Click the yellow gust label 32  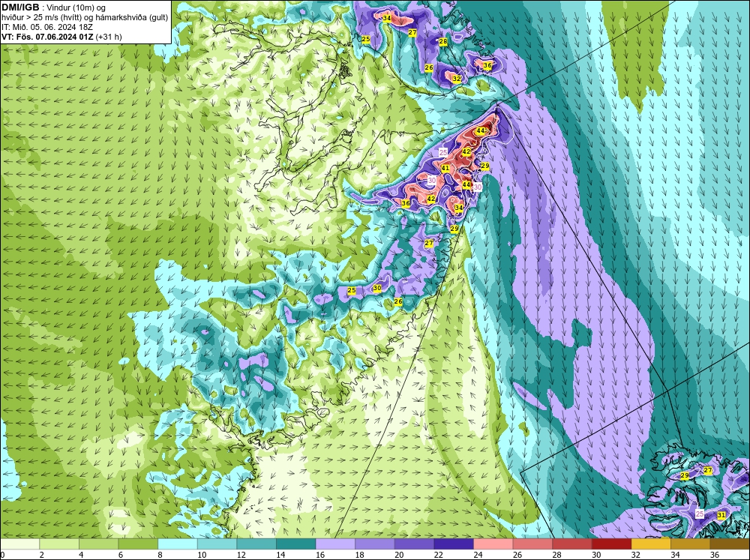(x=456, y=79)
